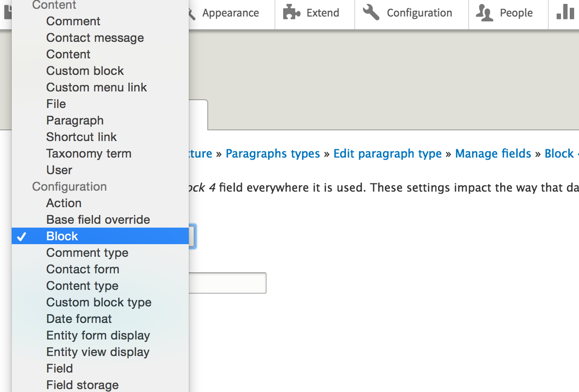
Task: Click the Extend puzzle-piece icon
Action: pyautogui.click(x=291, y=13)
